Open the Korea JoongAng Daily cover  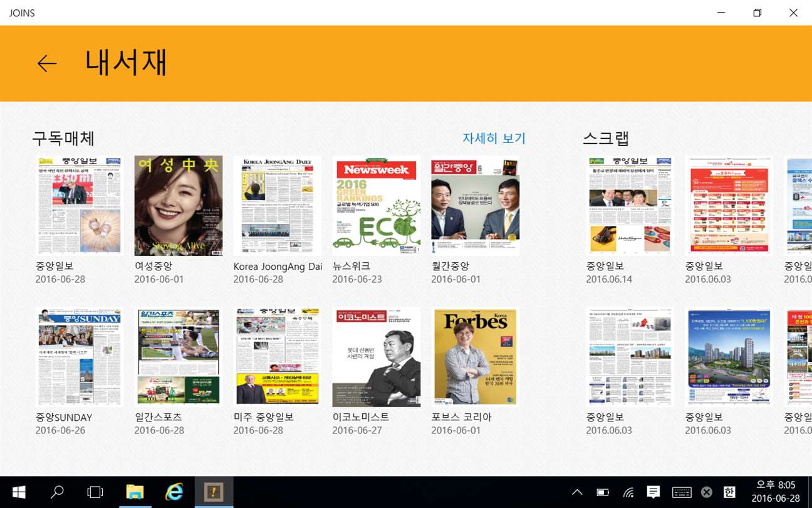pyautogui.click(x=277, y=205)
